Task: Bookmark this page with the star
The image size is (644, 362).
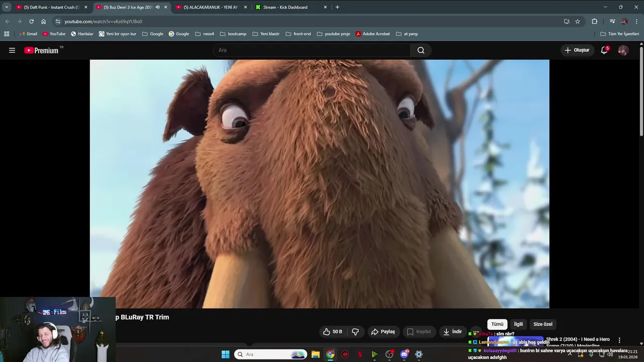Action: click(x=578, y=22)
